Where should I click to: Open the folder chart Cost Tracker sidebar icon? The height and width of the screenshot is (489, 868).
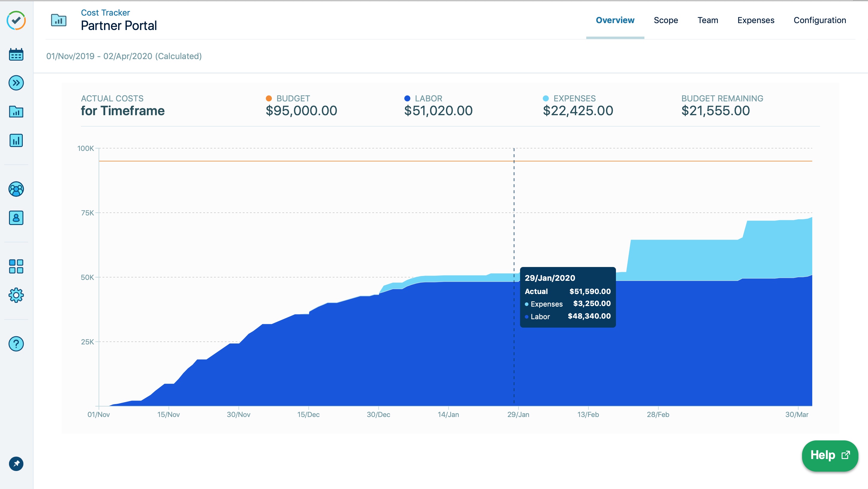(x=16, y=112)
